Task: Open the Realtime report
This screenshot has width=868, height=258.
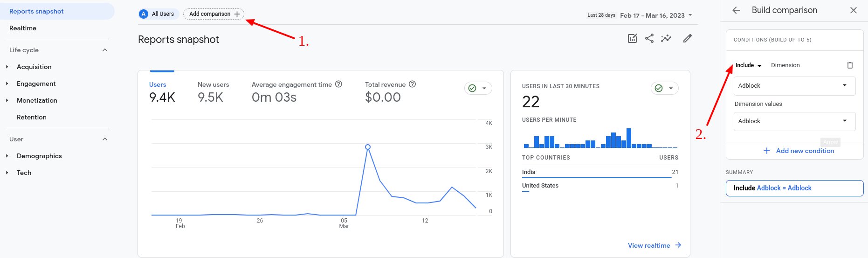Action: tap(23, 28)
